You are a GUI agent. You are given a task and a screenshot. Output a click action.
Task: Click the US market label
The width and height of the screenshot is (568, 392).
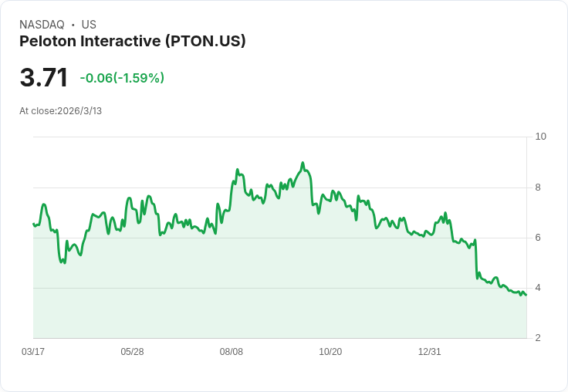[x=89, y=25]
